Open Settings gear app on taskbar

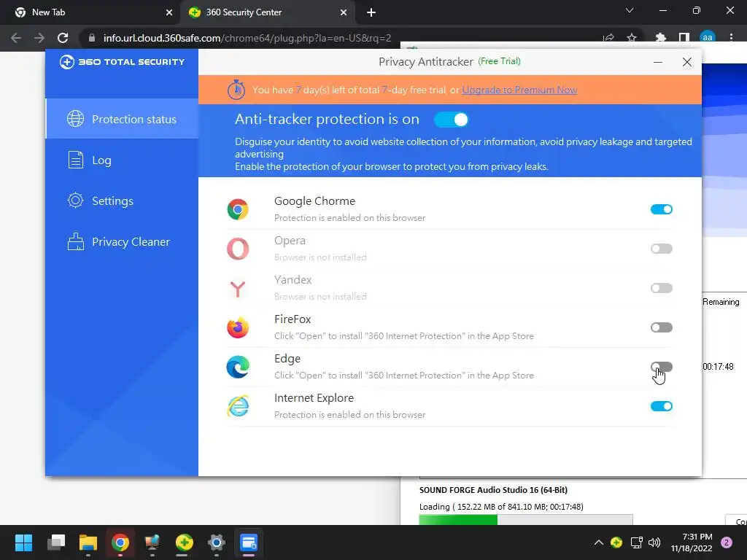point(216,542)
